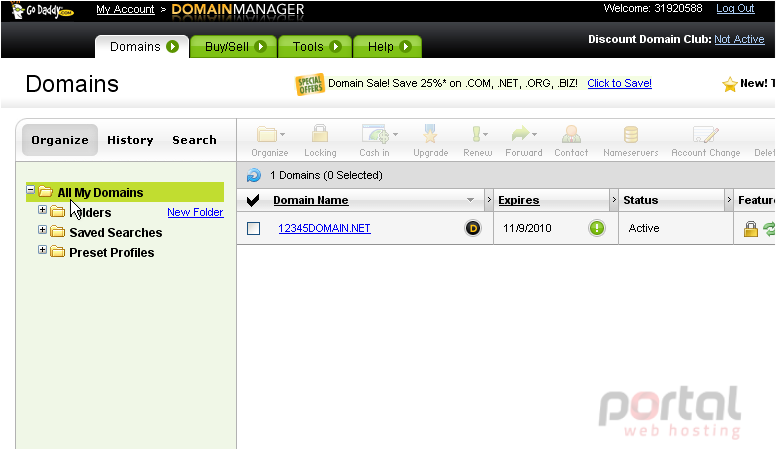Click the green arrow on Domains tab

click(172, 47)
